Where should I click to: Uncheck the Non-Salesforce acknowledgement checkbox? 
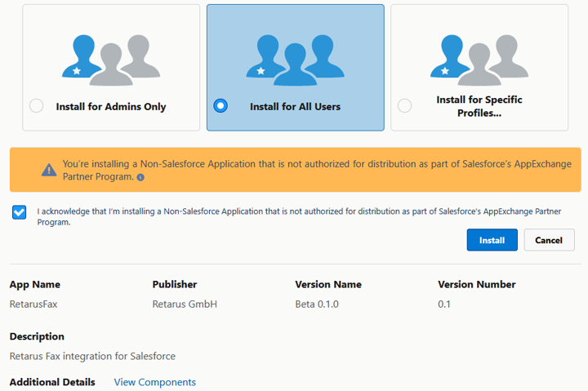[x=20, y=212]
